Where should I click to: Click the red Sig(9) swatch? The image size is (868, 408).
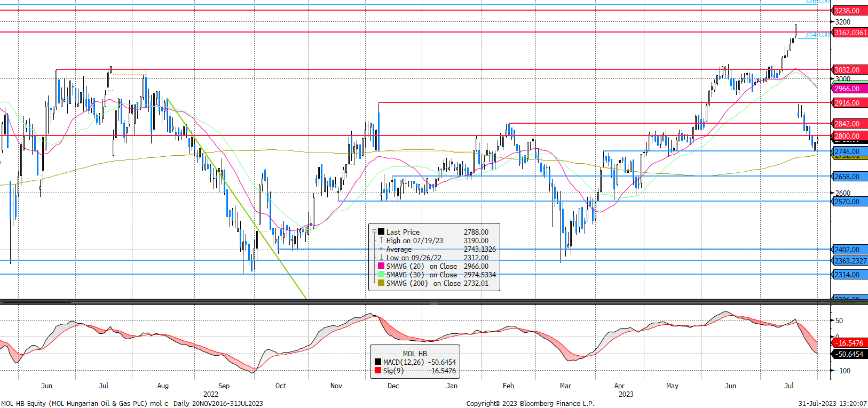point(378,370)
